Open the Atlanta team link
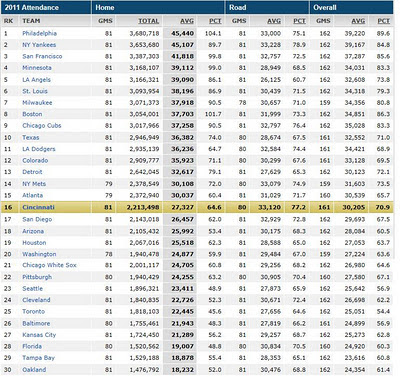This screenshot has width=400, height=377. 32,195
